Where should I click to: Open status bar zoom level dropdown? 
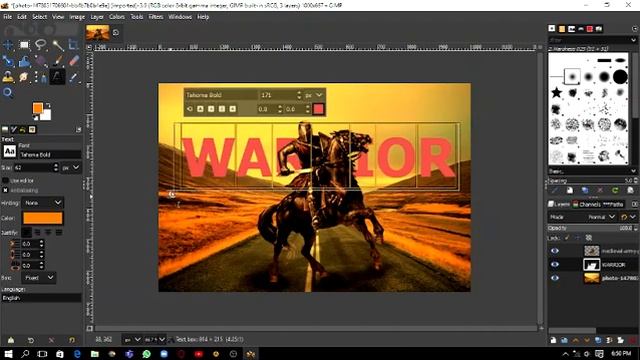tap(155, 340)
